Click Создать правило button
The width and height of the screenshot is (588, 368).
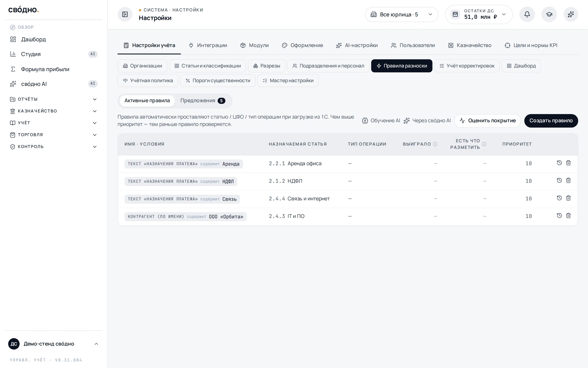point(551,121)
